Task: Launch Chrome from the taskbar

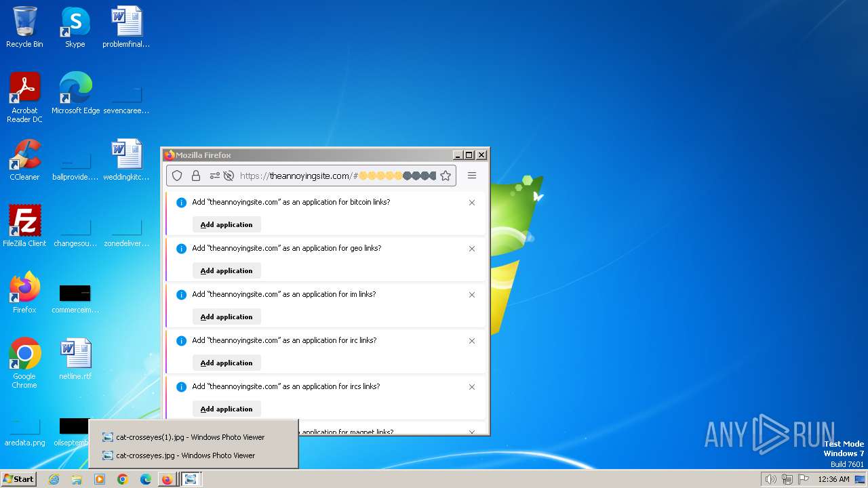Action: point(123,479)
